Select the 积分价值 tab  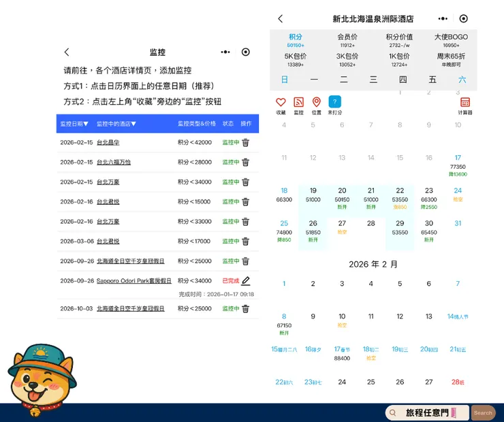tap(399, 40)
